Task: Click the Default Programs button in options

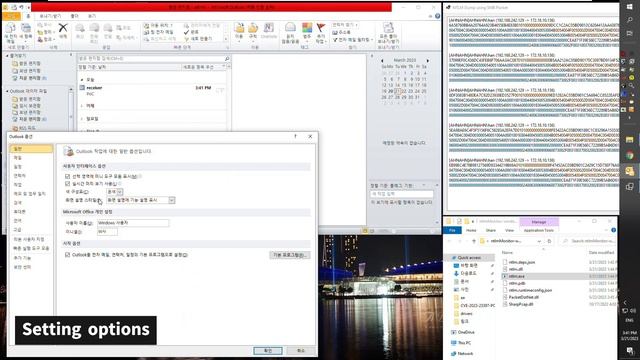Action: pos(289,255)
